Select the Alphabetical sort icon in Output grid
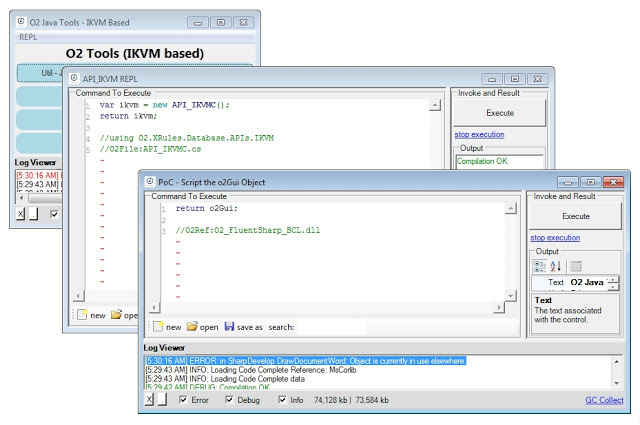The height and width of the screenshot is (425, 640). pyautogui.click(x=555, y=266)
